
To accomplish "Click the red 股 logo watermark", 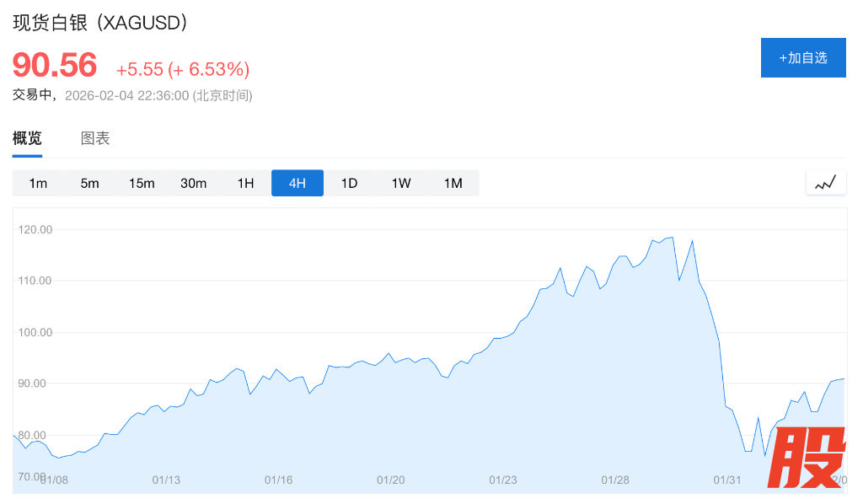I will (809, 458).
